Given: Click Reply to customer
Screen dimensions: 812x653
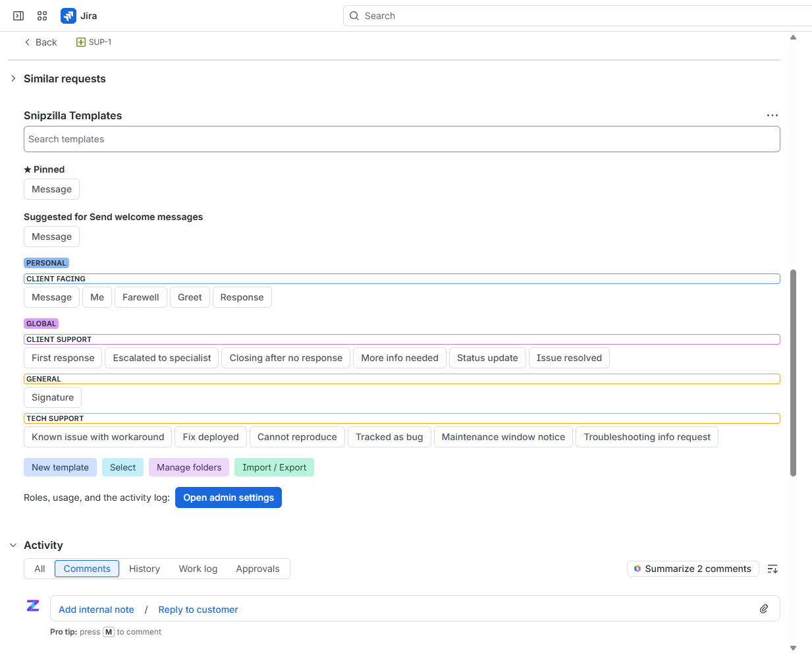Looking at the screenshot, I should (198, 610).
